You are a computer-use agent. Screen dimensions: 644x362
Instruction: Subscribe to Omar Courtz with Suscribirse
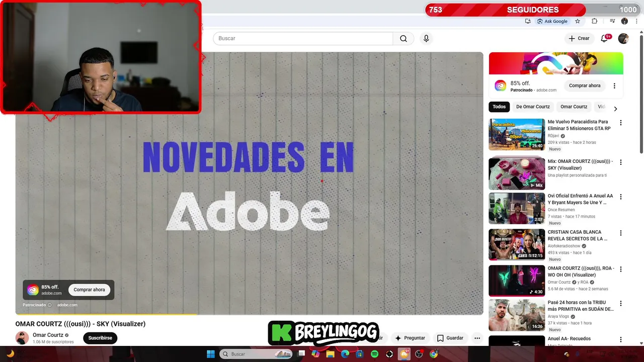pos(100,338)
